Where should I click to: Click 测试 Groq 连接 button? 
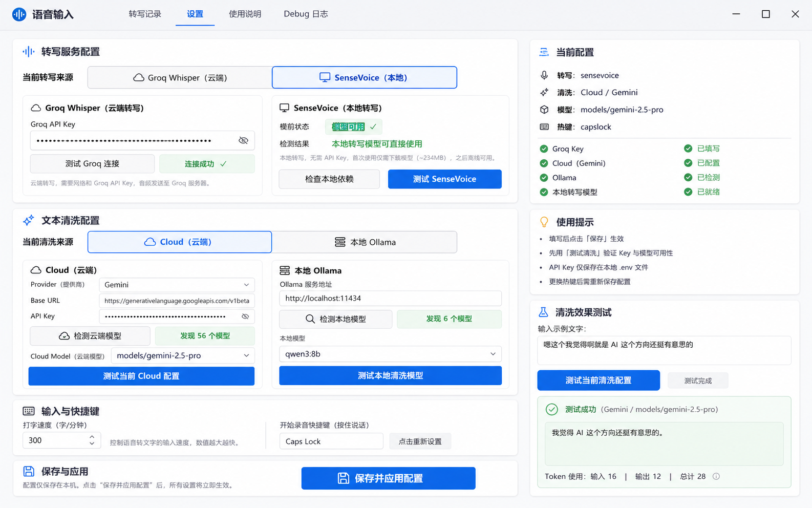(x=92, y=164)
